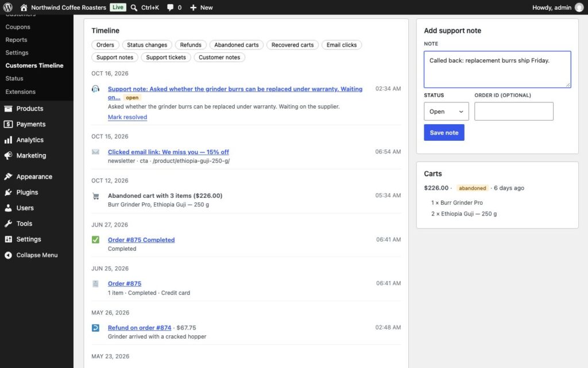This screenshot has height=368, width=588.
Task: Click the search magnifier icon in admin bar
Action: pos(134,7)
